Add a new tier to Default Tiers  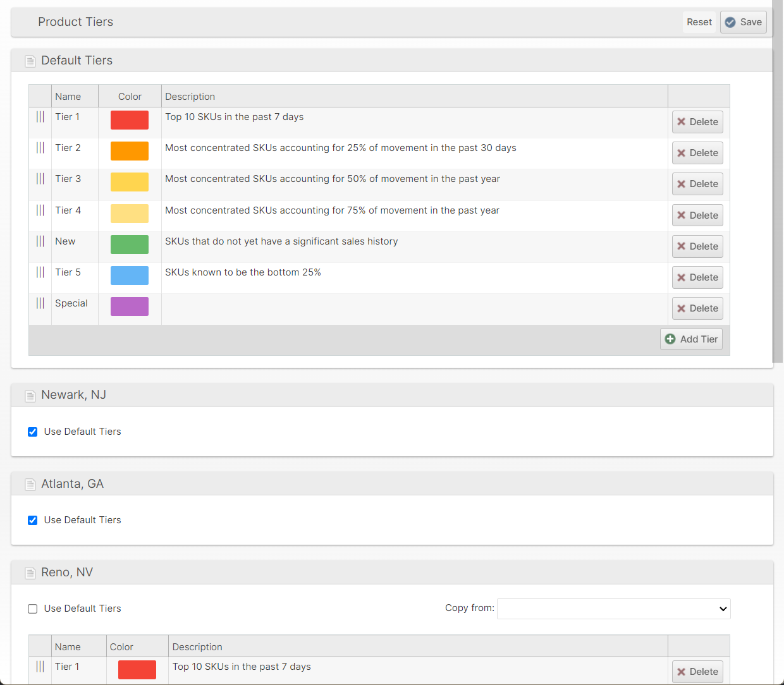coord(691,339)
